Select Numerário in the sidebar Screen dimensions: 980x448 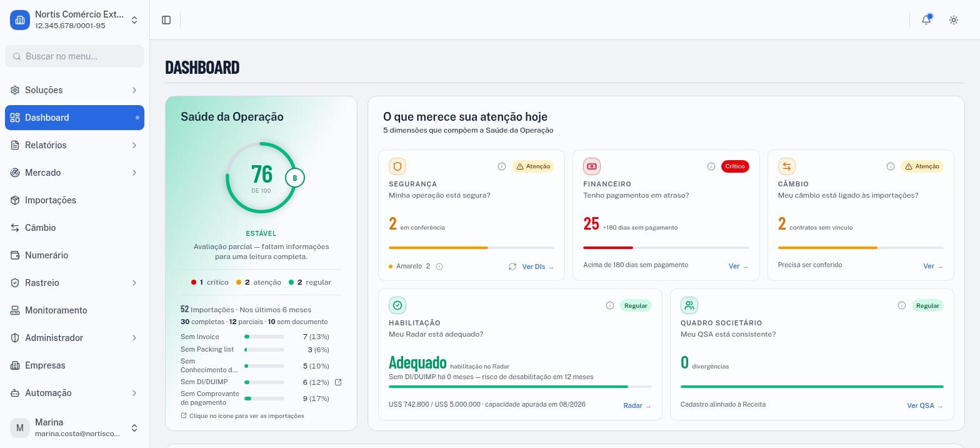(74, 255)
